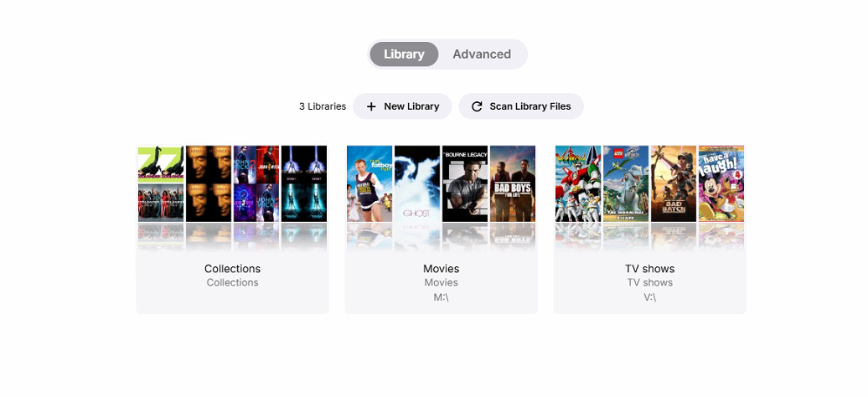This screenshot has width=868, height=397.
Task: Click the Ghost movie poster
Action: [x=417, y=183]
